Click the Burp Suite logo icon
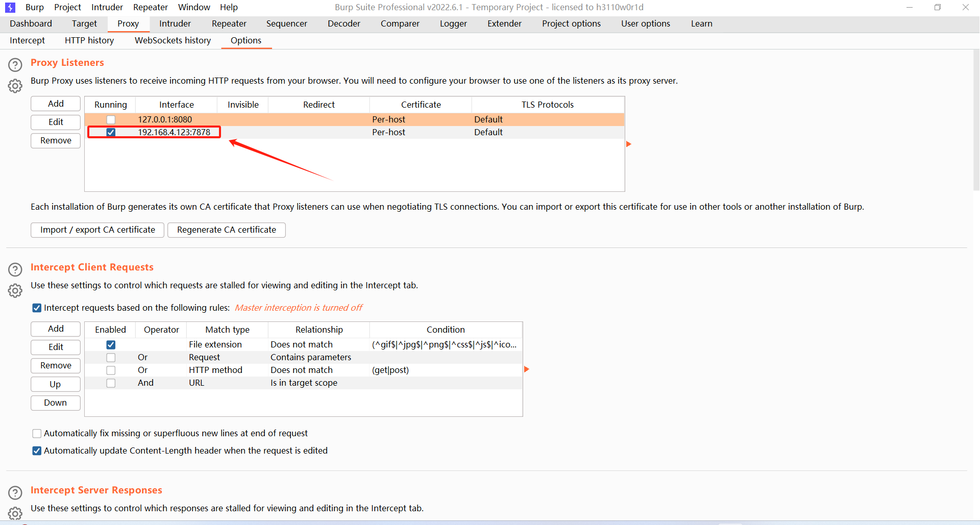The image size is (980, 525). (10, 7)
